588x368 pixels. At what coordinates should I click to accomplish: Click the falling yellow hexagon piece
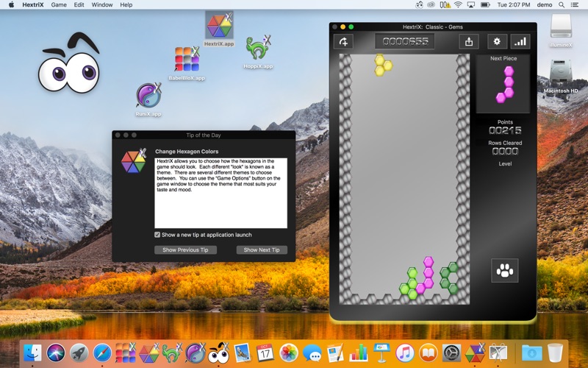383,65
